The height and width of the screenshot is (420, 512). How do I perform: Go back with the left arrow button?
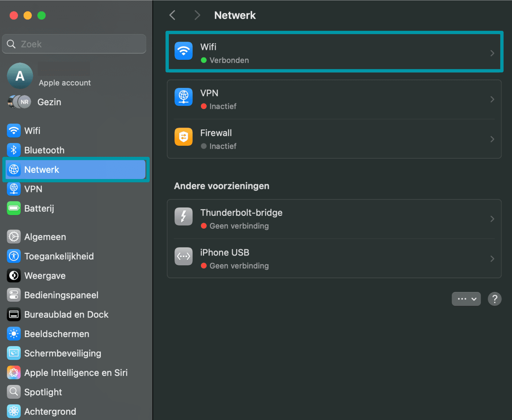click(x=173, y=15)
